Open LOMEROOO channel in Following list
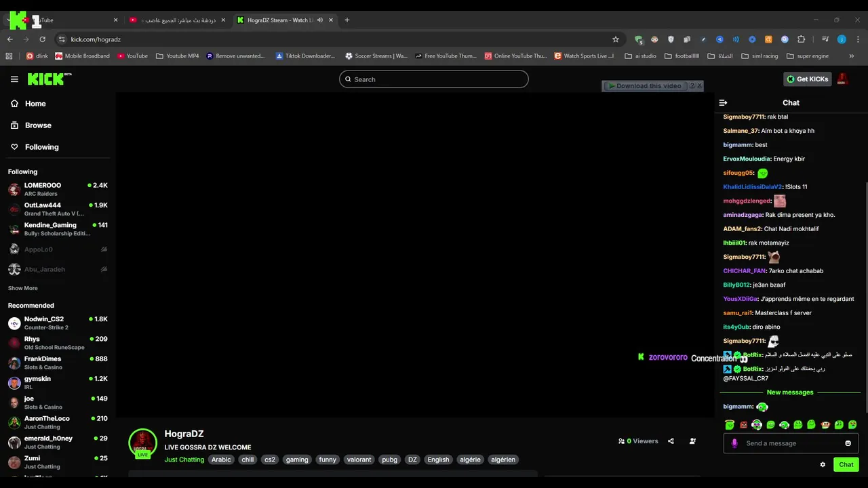868x488 pixels. tap(58, 189)
